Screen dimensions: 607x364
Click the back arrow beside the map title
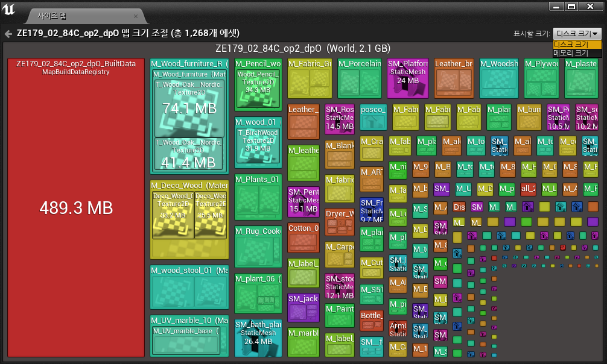(x=8, y=34)
